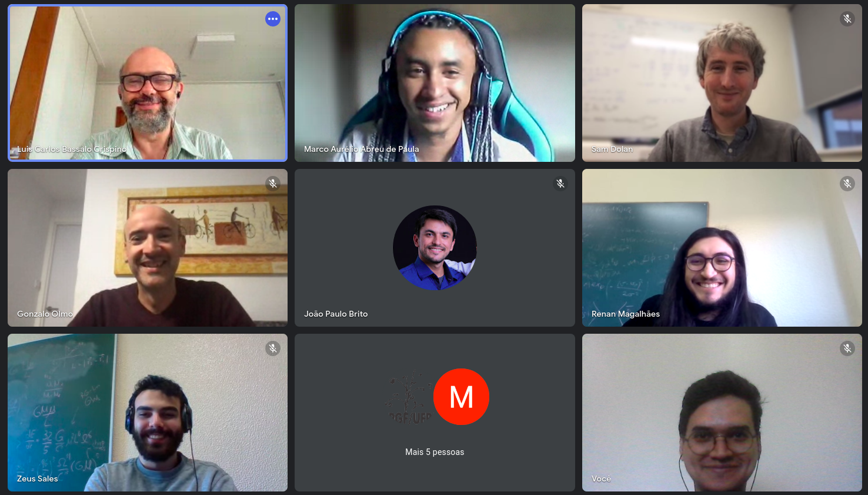Select Renan Magalhães's video tile

pyautogui.click(x=722, y=248)
